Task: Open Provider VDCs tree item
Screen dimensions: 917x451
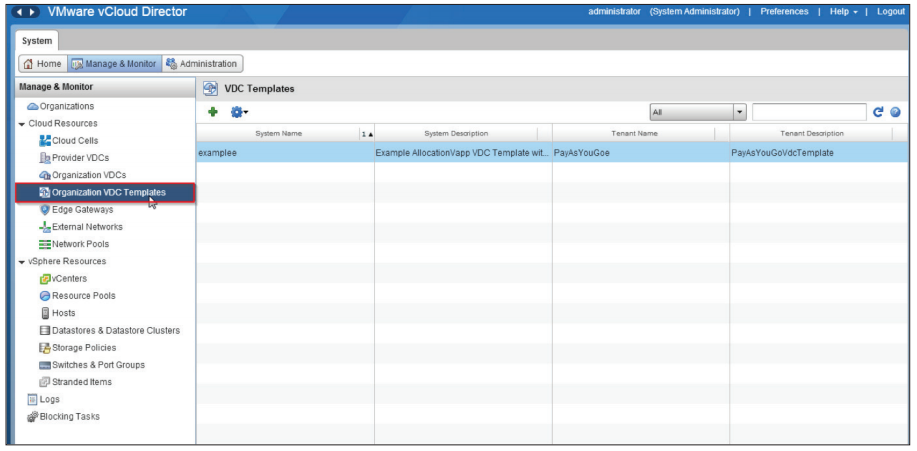Action: pos(80,158)
